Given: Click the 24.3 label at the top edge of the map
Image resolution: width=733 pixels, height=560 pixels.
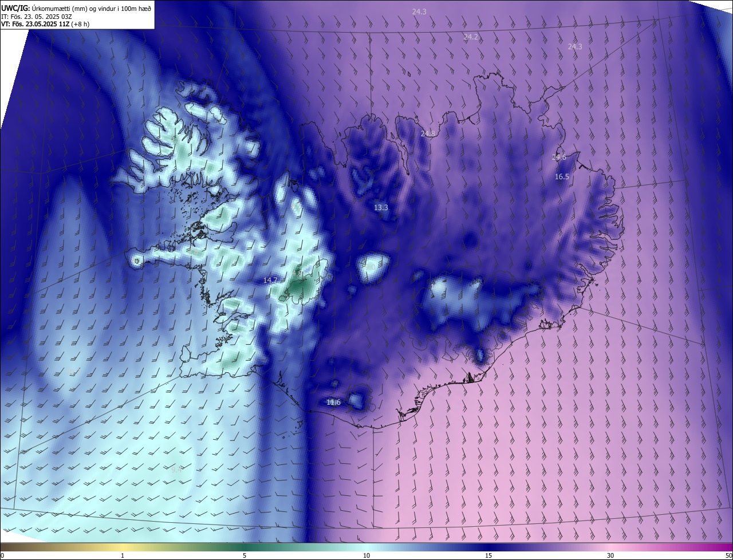Looking at the screenshot, I should coord(419,11).
